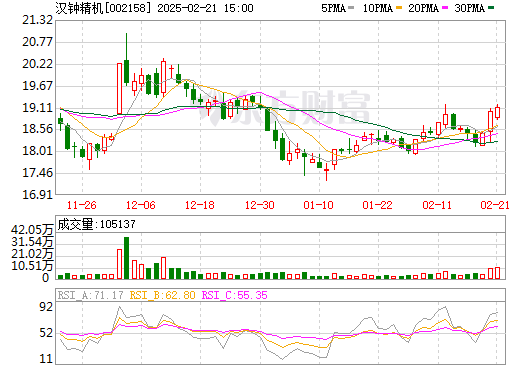Select the 11-26 date axis label
The image size is (520, 365).
pyautogui.click(x=82, y=205)
